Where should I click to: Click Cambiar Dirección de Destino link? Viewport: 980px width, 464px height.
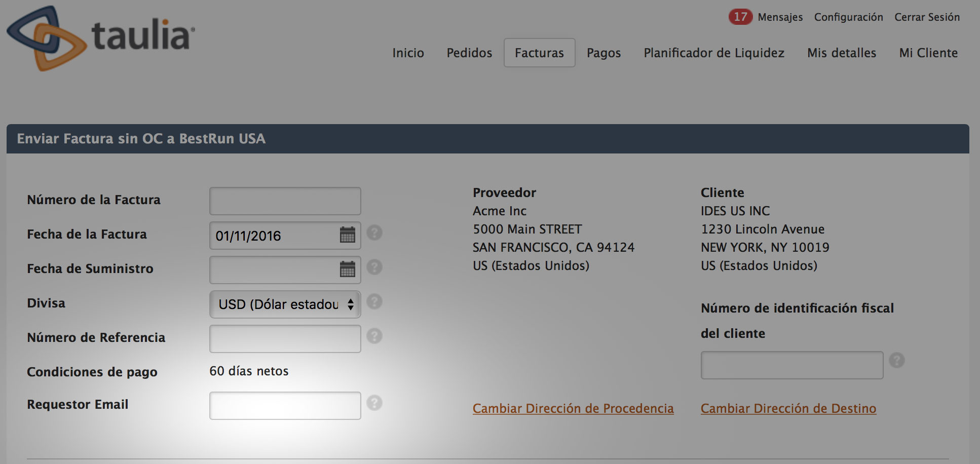(788, 408)
